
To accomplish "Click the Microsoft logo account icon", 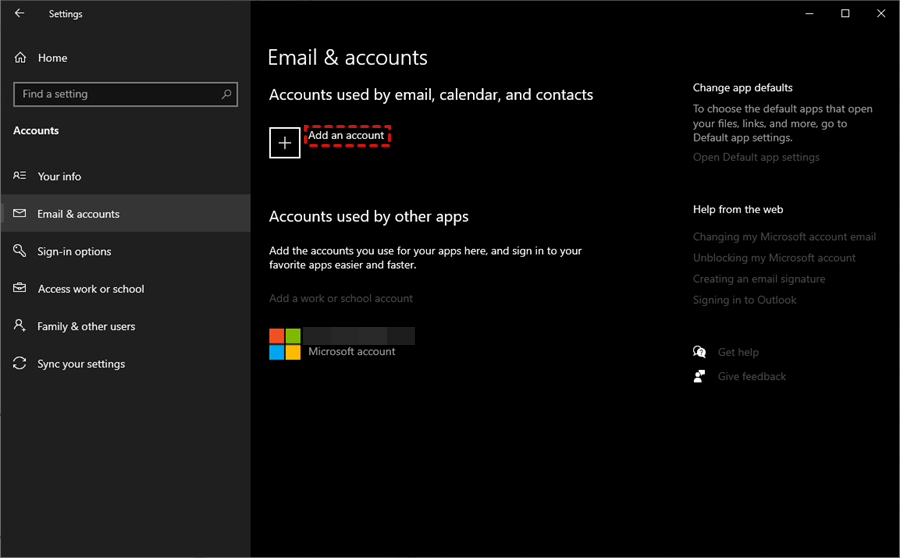I will (285, 344).
